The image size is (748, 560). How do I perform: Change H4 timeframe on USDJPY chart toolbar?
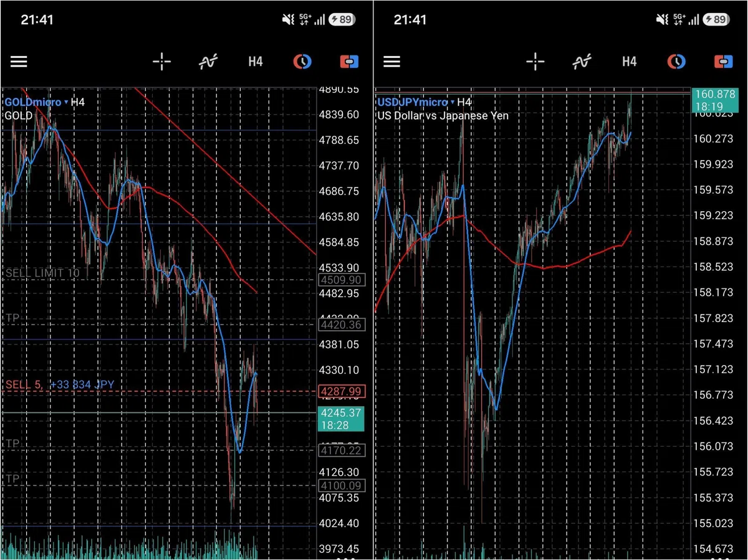tap(630, 62)
